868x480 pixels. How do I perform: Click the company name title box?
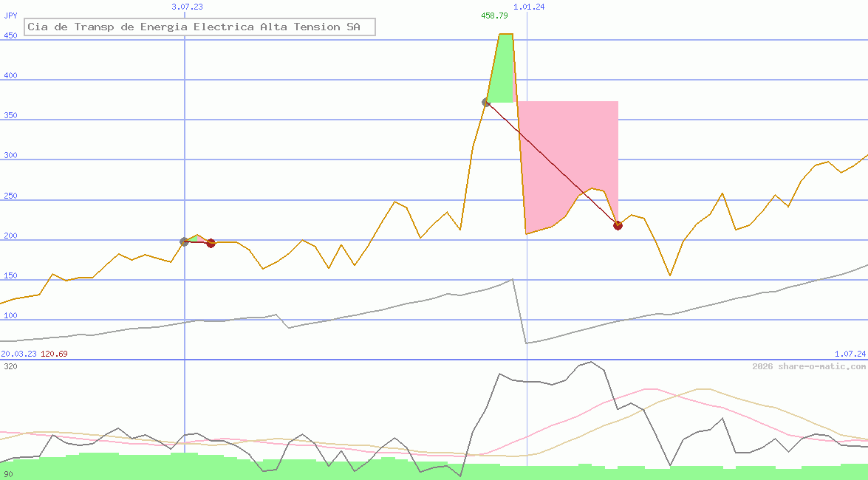[200, 27]
